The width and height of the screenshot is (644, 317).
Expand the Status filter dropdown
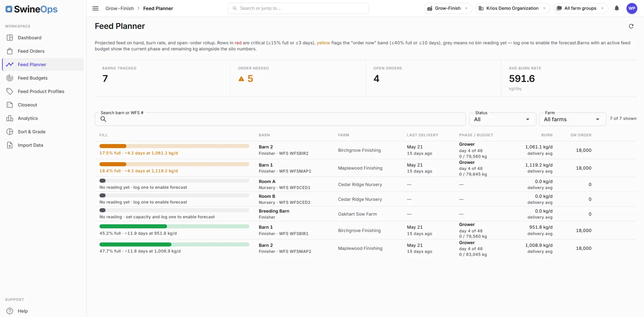(x=502, y=119)
